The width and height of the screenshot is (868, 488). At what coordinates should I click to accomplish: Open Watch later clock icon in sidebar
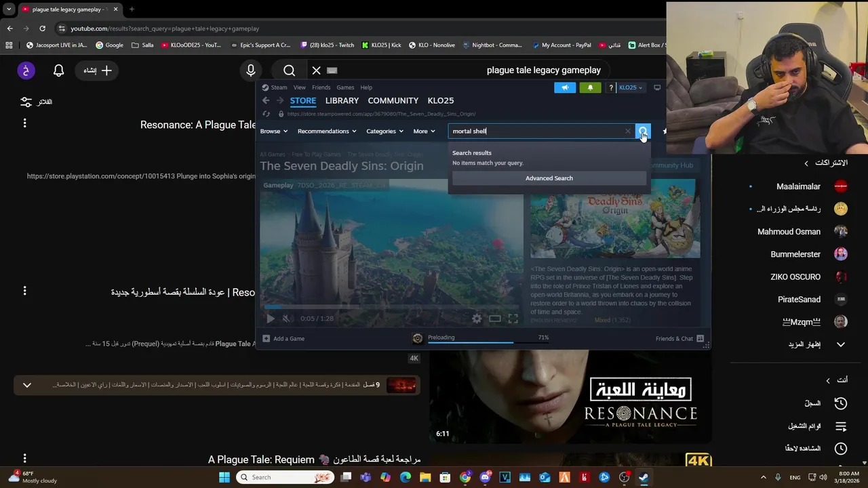click(x=841, y=449)
